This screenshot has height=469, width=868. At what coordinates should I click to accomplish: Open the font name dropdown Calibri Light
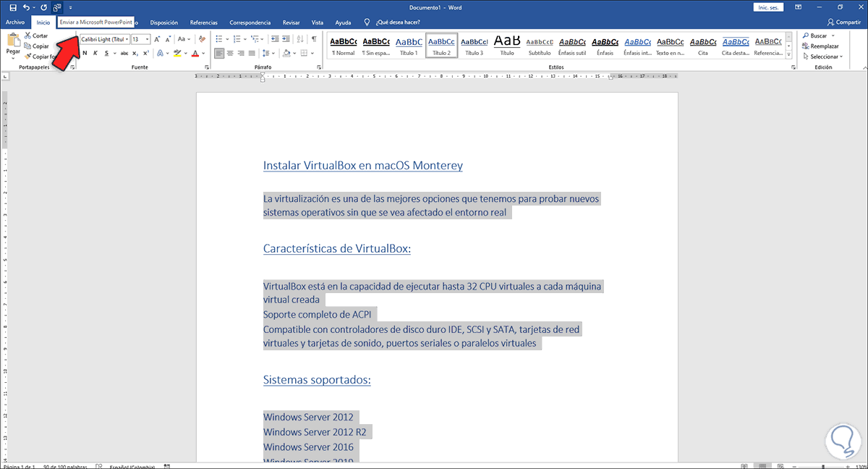point(127,39)
